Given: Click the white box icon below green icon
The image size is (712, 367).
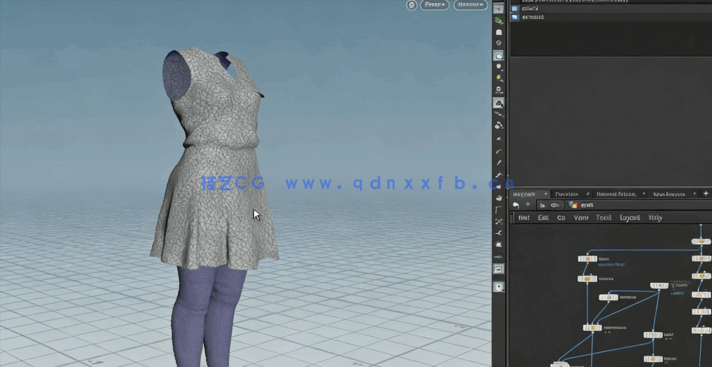Looking at the screenshot, I should coord(499,32).
